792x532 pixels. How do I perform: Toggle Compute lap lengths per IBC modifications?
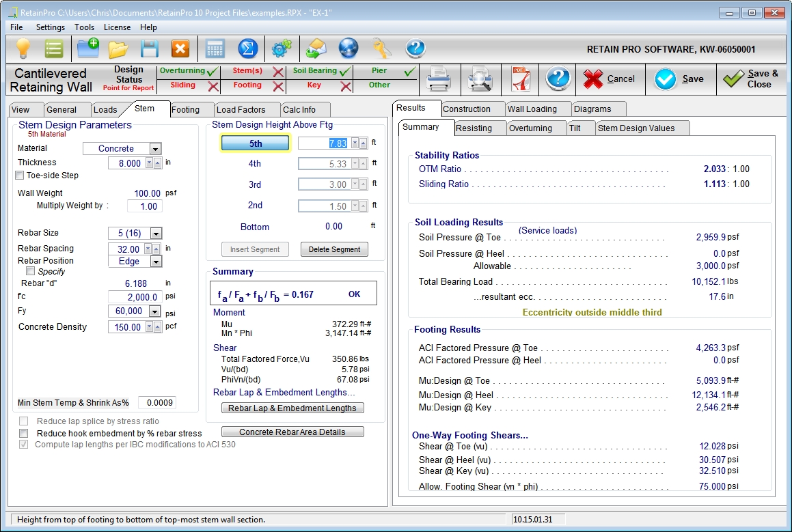tap(23, 445)
